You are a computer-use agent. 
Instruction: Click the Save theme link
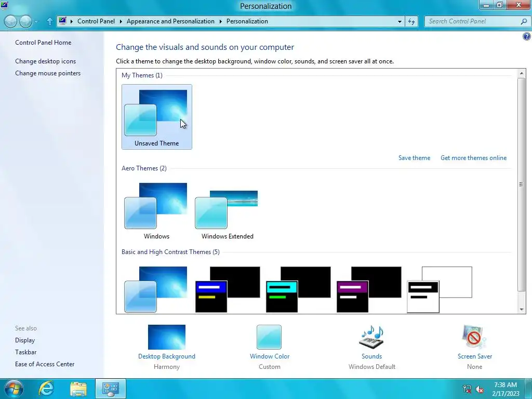tap(414, 158)
